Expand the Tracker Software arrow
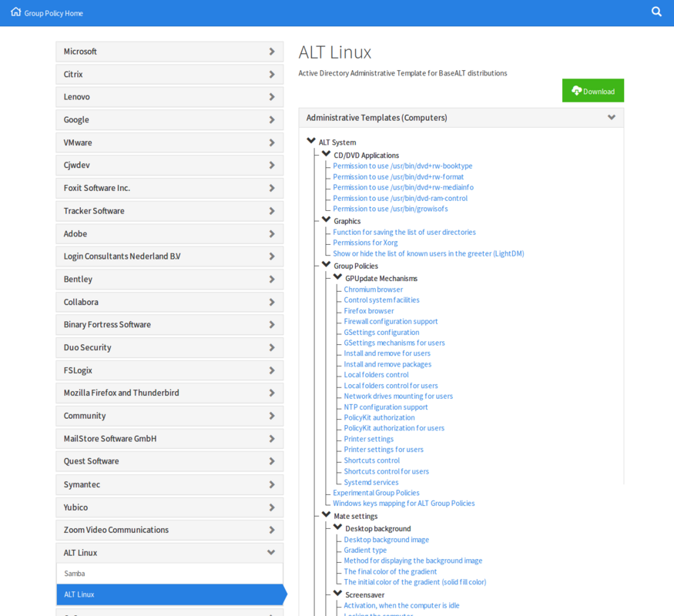This screenshot has height=616, width=674. pyautogui.click(x=272, y=211)
